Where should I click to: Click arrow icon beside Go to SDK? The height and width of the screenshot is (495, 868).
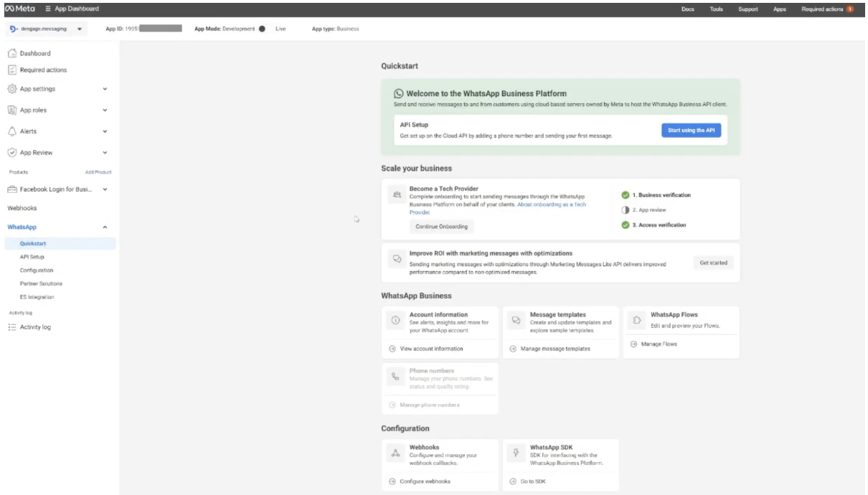[x=513, y=481]
